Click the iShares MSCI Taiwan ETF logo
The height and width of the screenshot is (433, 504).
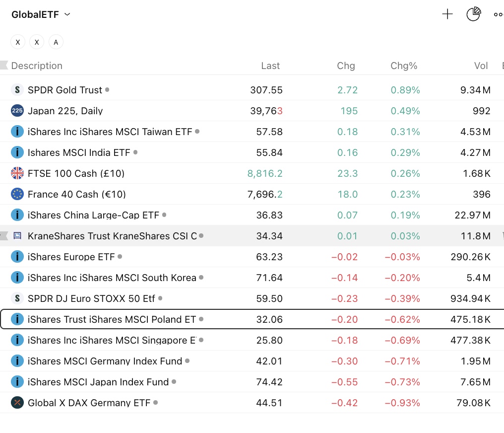point(17,132)
